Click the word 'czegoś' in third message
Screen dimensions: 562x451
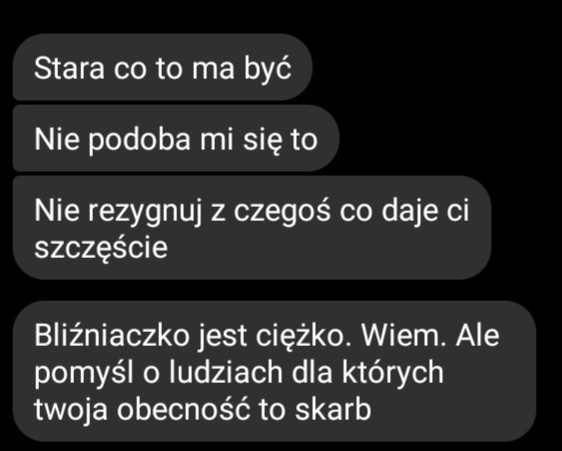coord(282,211)
